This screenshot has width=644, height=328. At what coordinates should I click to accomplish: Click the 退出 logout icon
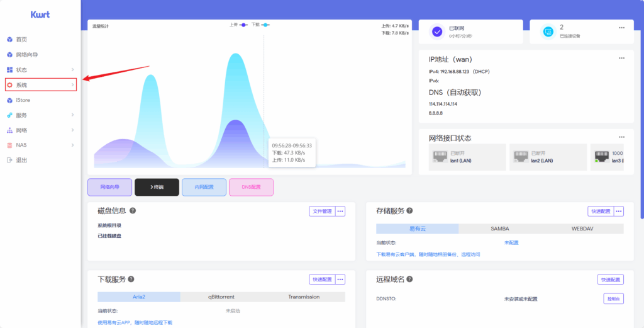tap(9, 160)
